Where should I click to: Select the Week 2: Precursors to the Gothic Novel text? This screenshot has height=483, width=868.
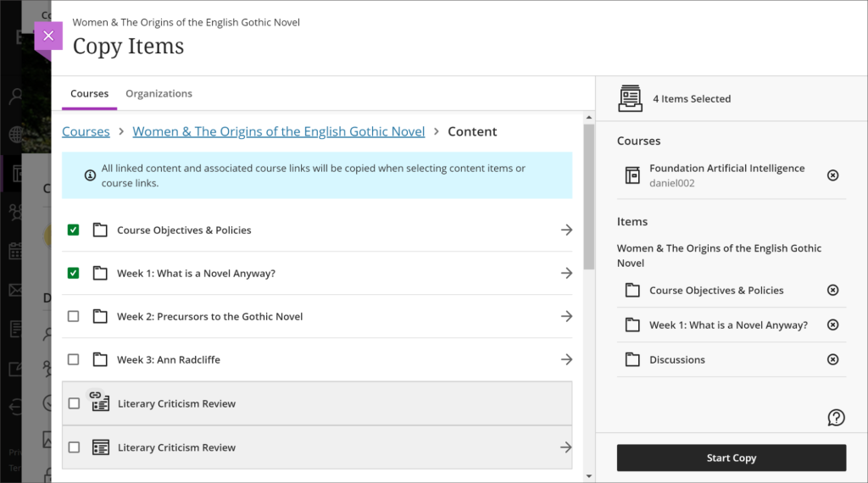[x=210, y=316]
